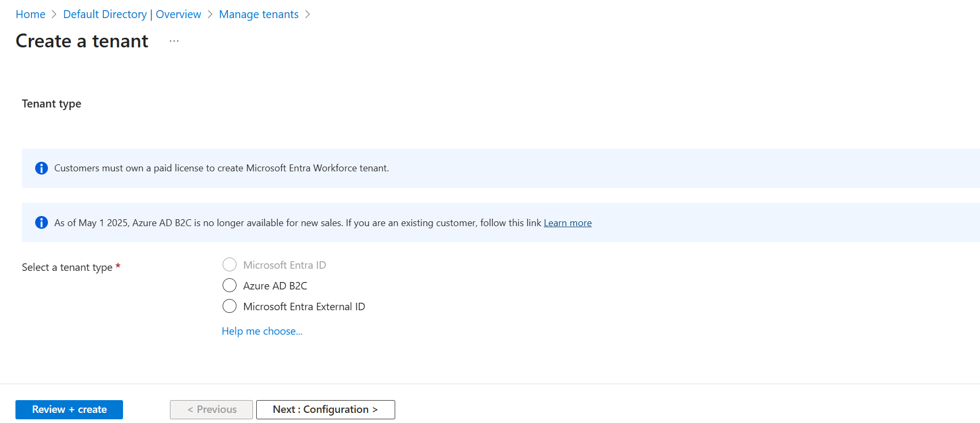The image size is (980, 423).
Task: Click the Create a tenant page title
Action: click(82, 41)
